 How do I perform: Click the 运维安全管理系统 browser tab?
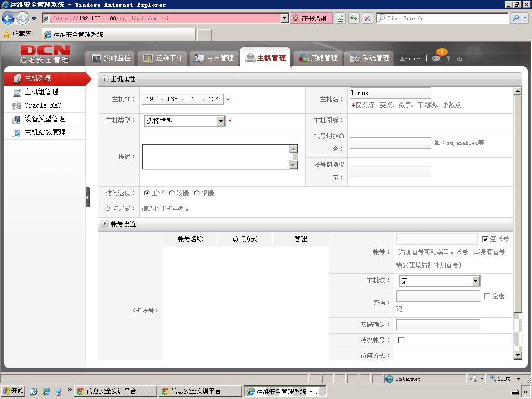point(118,35)
